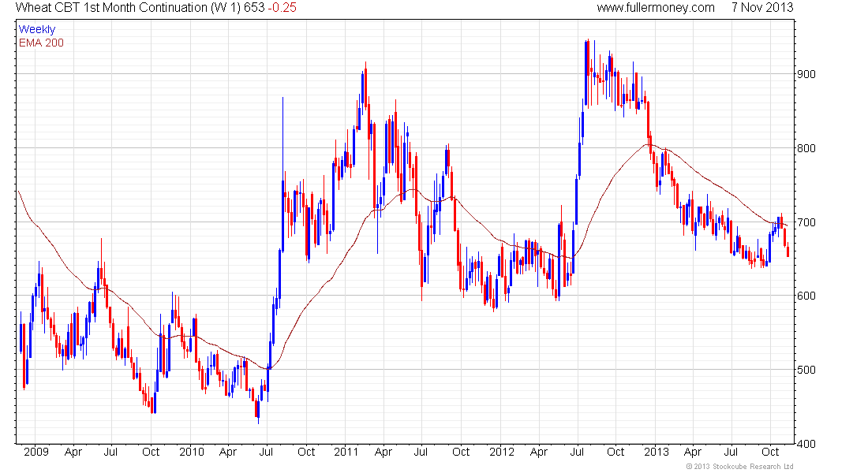Image resolution: width=868 pixels, height=473 pixels.
Task: Open the www.fullermoney.com link text
Action: [656, 8]
